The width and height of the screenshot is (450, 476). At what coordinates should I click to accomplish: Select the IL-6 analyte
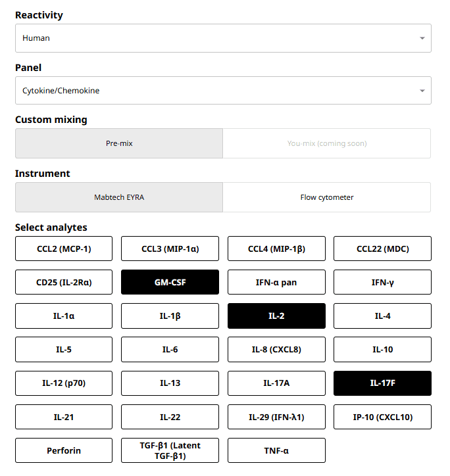pyautogui.click(x=170, y=349)
